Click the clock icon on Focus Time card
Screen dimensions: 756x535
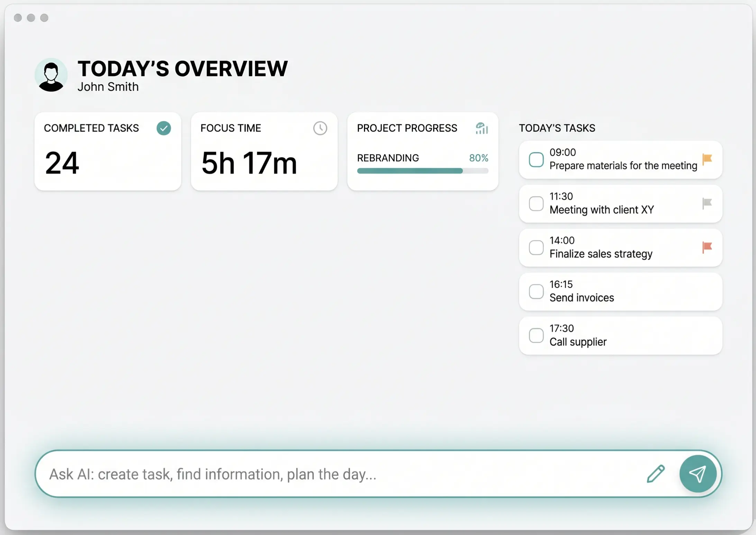click(320, 128)
